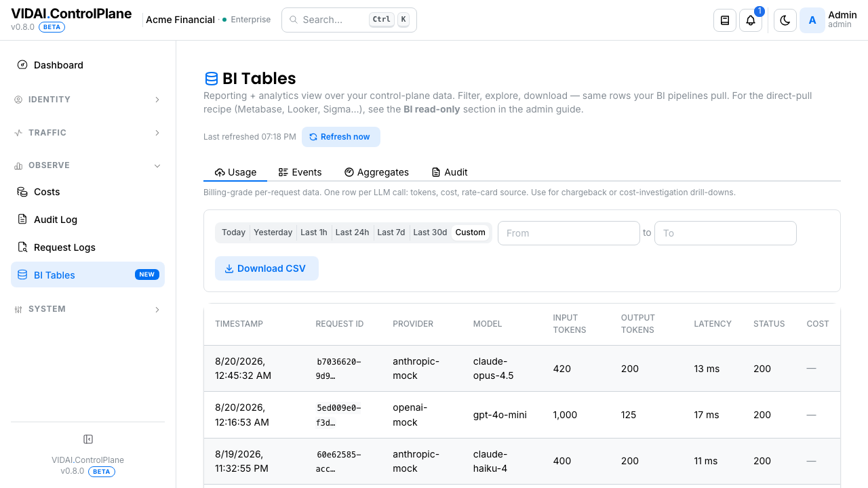Go to Costs page
The height and width of the screenshot is (488, 868).
(x=87, y=192)
